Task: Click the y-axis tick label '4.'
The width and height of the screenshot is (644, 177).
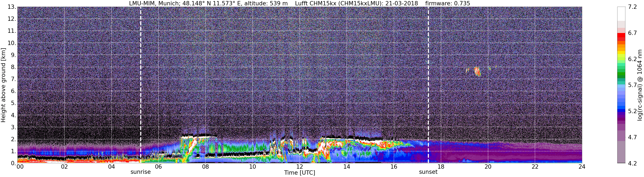Action: 13,115
